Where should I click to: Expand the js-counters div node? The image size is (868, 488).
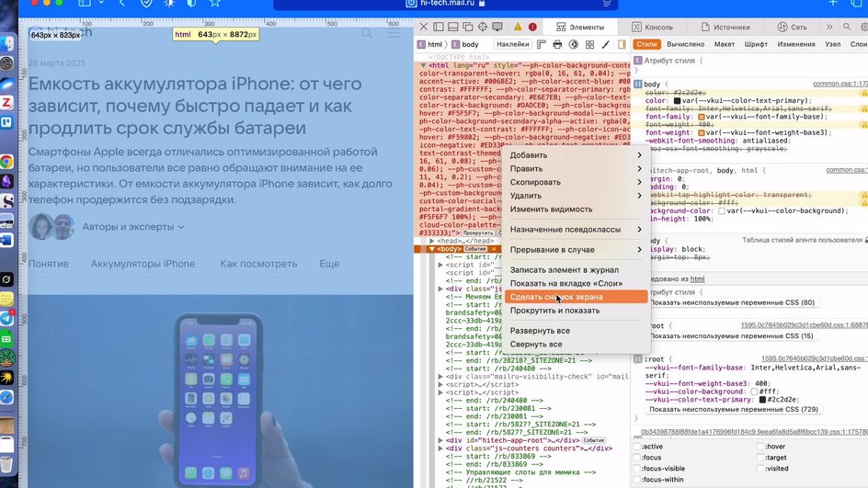tap(440, 448)
